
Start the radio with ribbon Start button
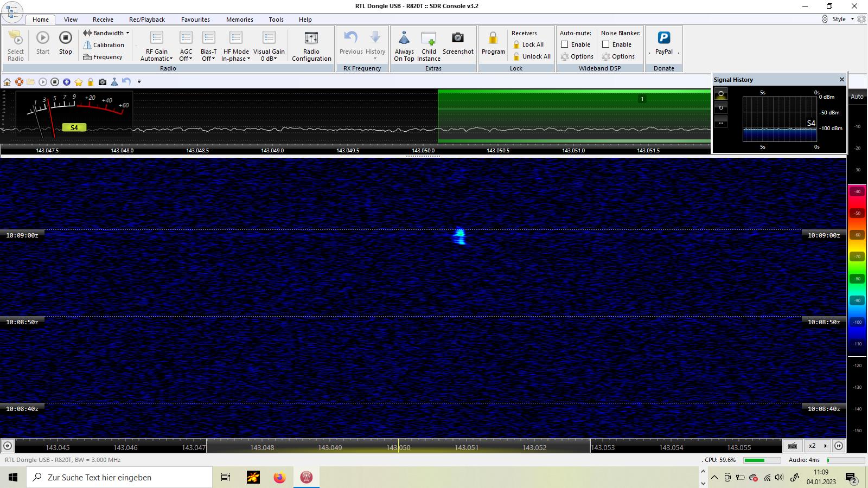(x=43, y=43)
